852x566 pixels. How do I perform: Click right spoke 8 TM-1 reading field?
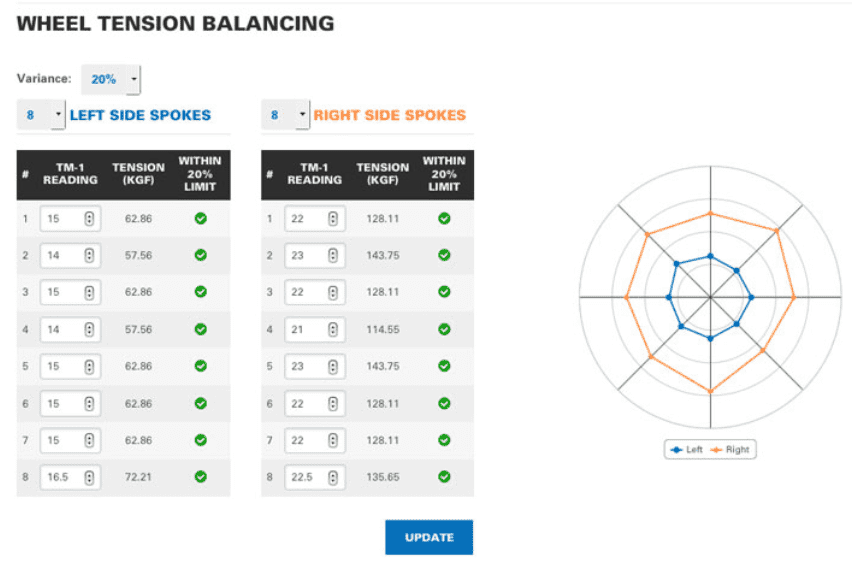click(x=306, y=477)
